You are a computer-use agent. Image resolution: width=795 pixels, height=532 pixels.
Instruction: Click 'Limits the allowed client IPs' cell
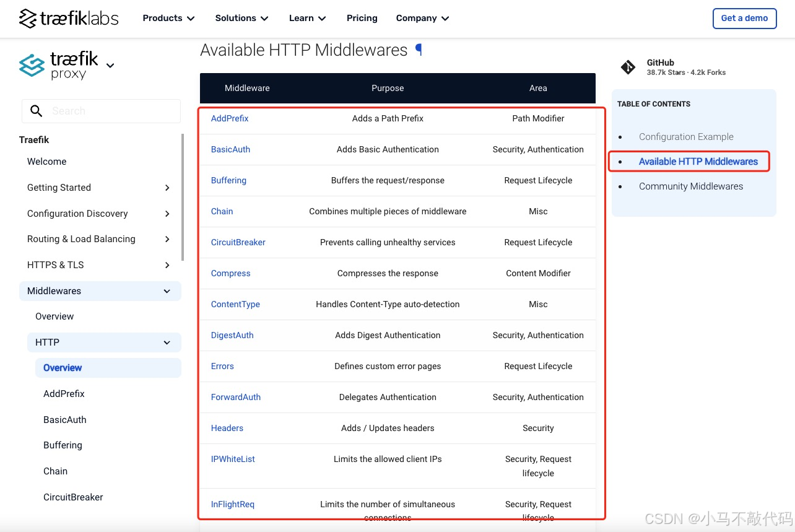click(x=388, y=459)
